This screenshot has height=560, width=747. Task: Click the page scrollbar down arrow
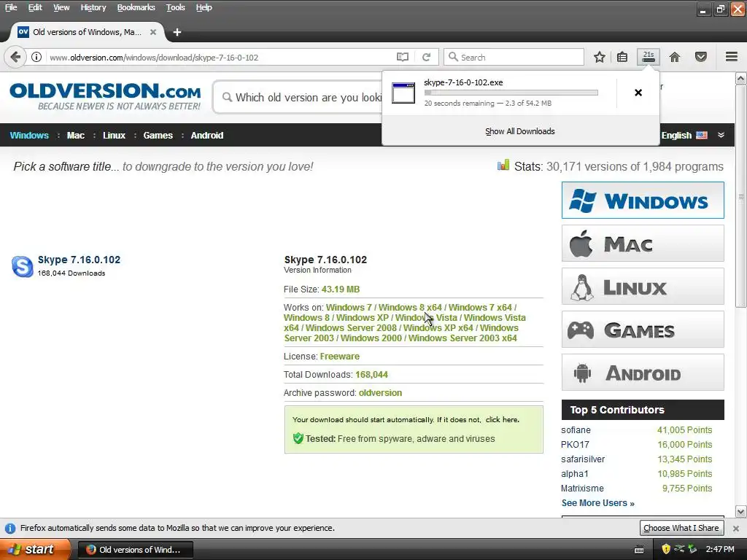coord(741,512)
